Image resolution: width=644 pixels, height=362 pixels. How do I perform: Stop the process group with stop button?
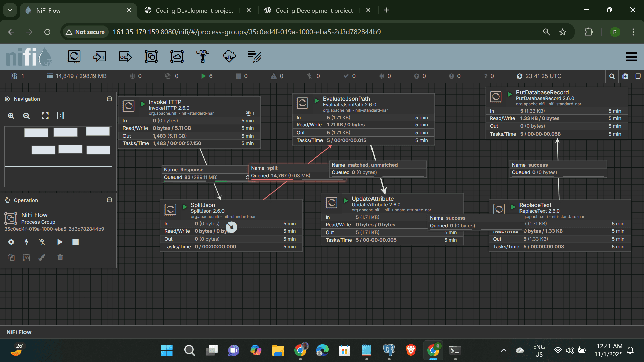[76, 242]
